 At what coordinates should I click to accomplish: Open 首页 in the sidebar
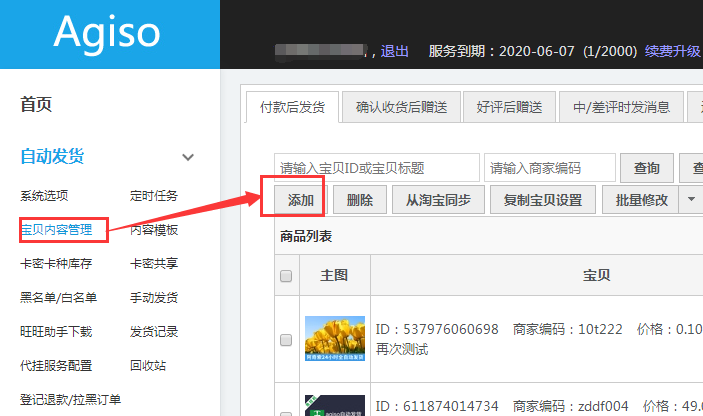coord(36,104)
